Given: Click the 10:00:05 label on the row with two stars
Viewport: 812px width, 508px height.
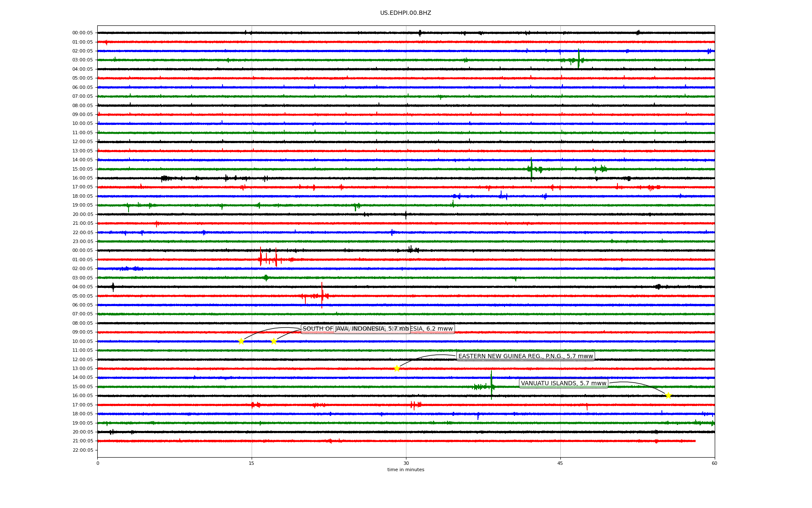Looking at the screenshot, I should tap(82, 342).
